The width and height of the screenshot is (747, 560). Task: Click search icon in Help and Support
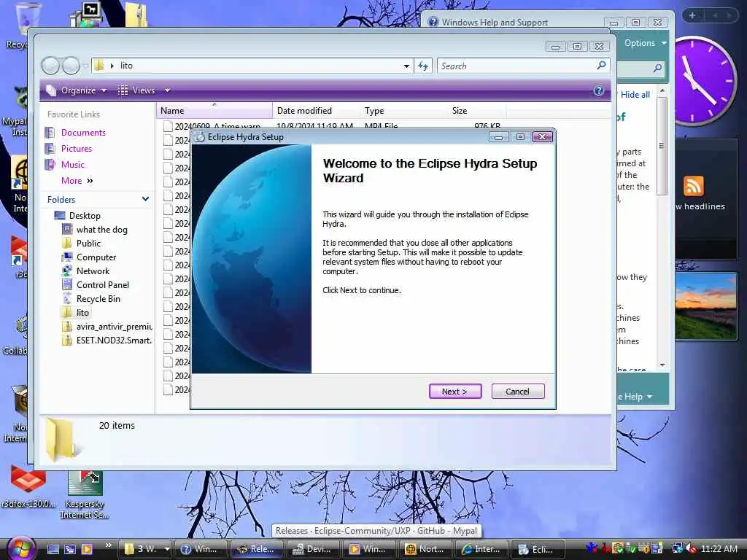click(657, 68)
